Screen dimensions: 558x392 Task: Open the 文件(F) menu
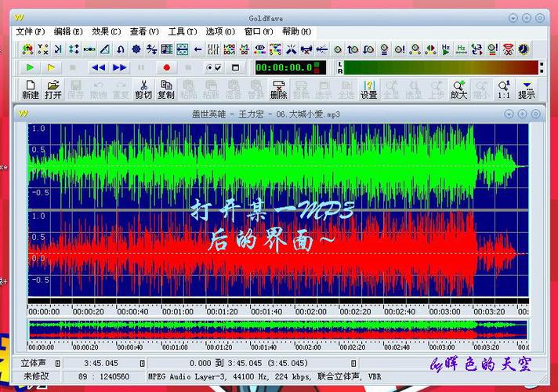[x=31, y=31]
